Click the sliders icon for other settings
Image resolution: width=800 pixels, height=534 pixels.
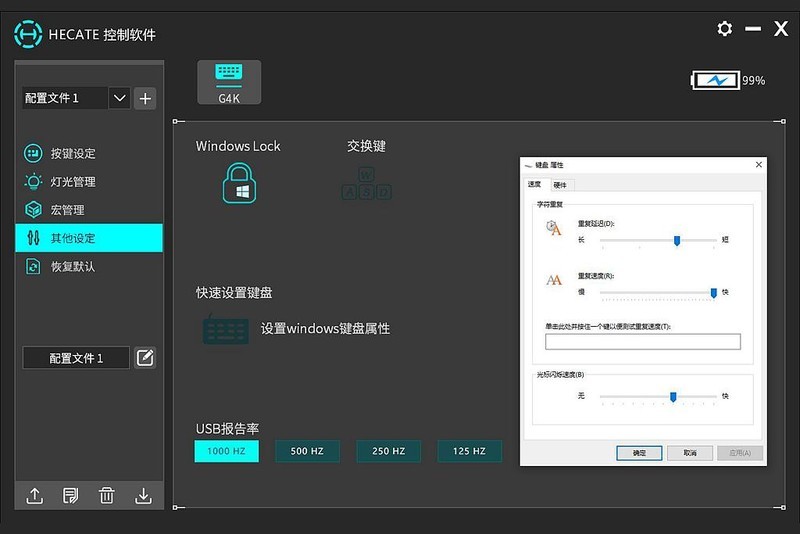tap(33, 238)
